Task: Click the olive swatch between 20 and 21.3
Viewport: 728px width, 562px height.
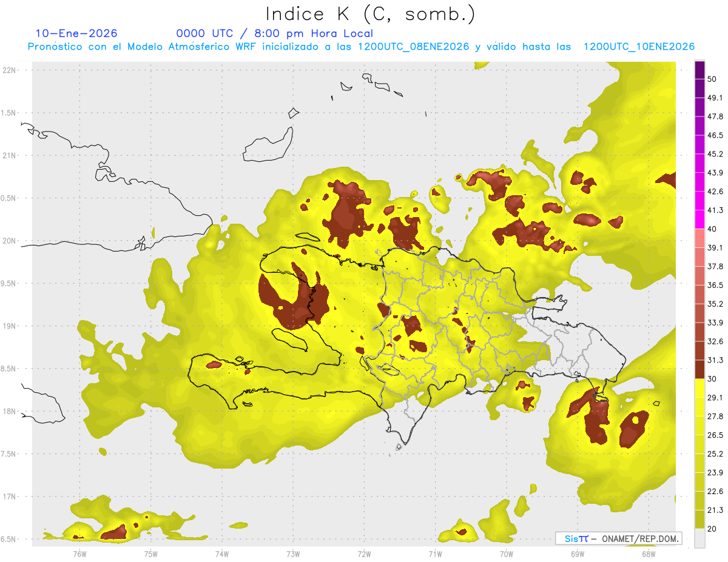Action: point(699,519)
